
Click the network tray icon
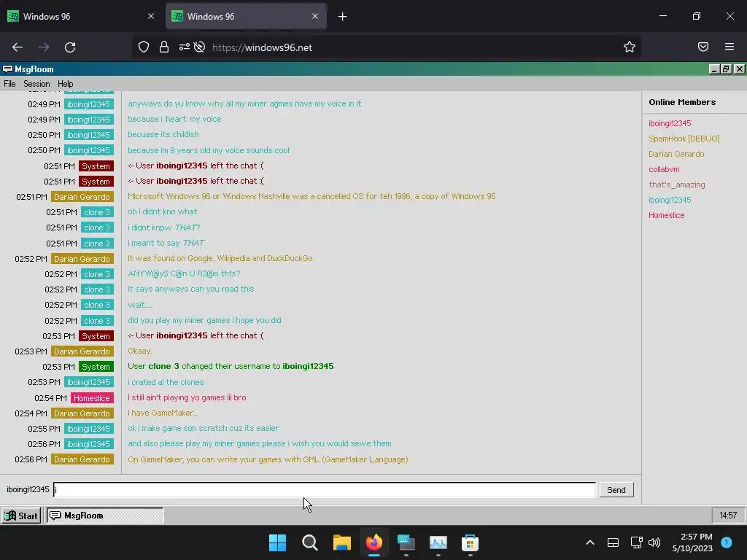click(x=636, y=542)
